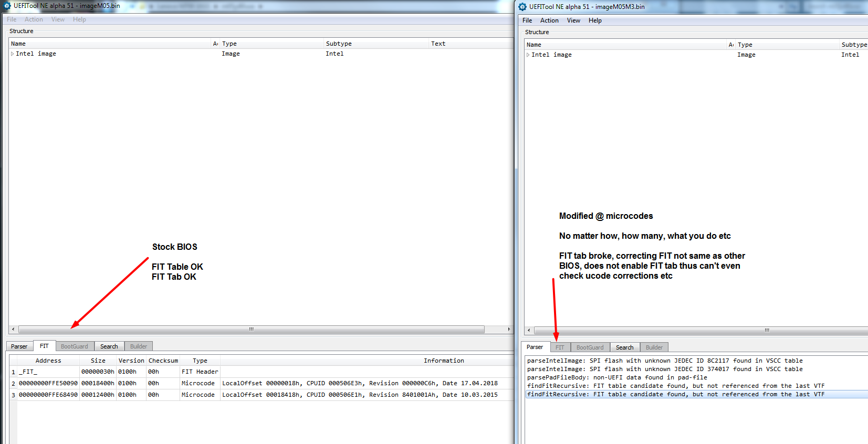Image resolution: width=868 pixels, height=444 pixels.
Task: Click Version column header in FIT table
Action: pos(131,361)
